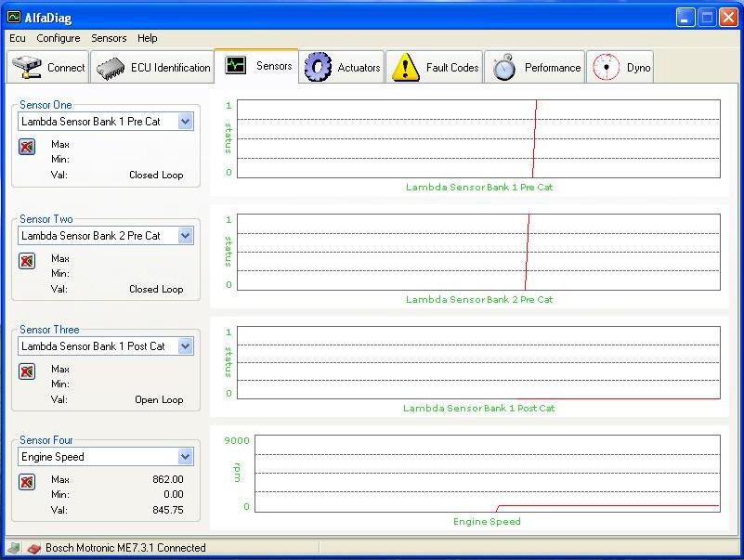Viewport: 744px width, 560px height.
Task: Click the Fault Codes warning triangle icon
Action: point(405,67)
